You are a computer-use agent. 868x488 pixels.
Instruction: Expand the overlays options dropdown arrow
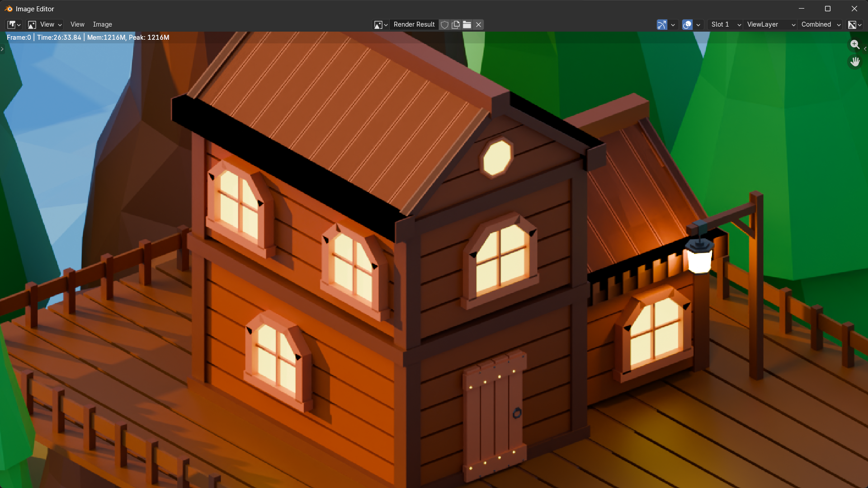pos(698,24)
